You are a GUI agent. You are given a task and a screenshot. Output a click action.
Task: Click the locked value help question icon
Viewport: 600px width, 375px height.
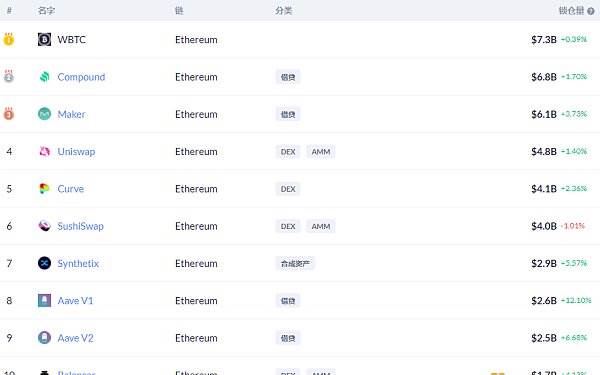click(x=591, y=11)
